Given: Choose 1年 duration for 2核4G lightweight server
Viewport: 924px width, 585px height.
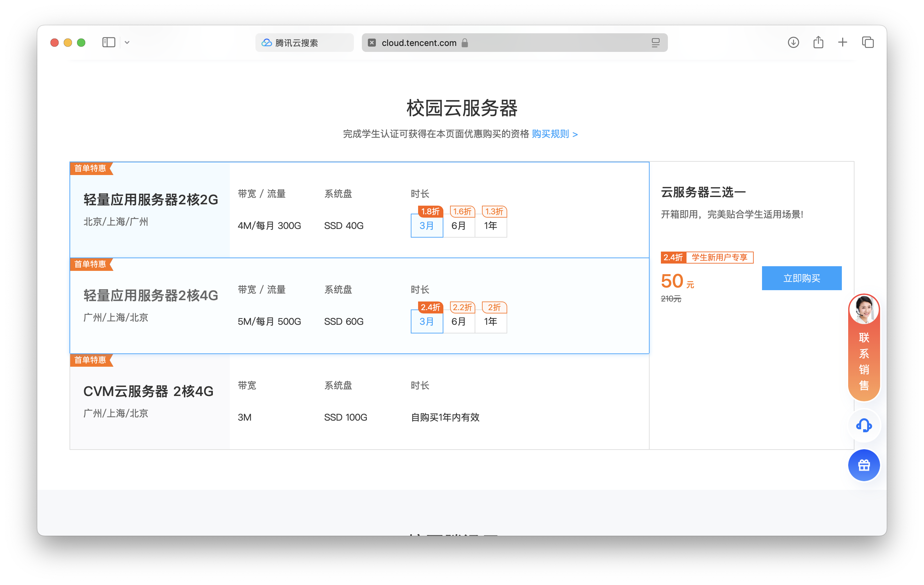Looking at the screenshot, I should tap(490, 321).
